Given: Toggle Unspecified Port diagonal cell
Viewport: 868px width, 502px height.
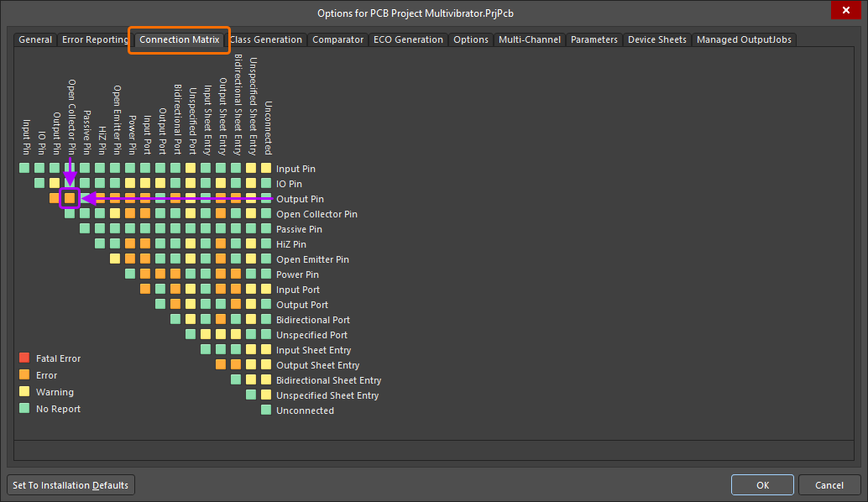Looking at the screenshot, I should 191,334.
